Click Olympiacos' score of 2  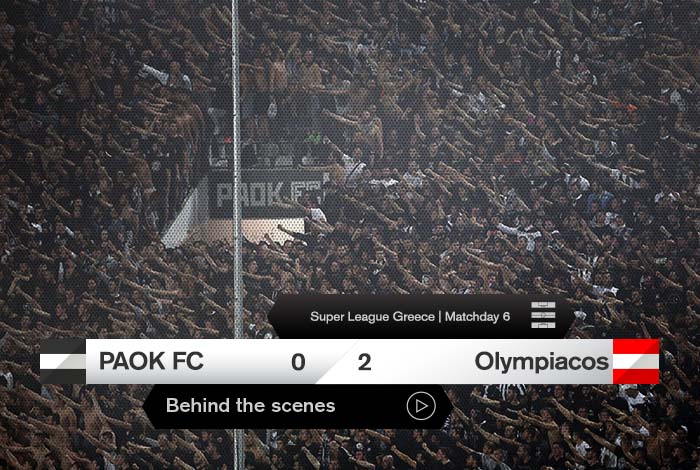(x=364, y=362)
